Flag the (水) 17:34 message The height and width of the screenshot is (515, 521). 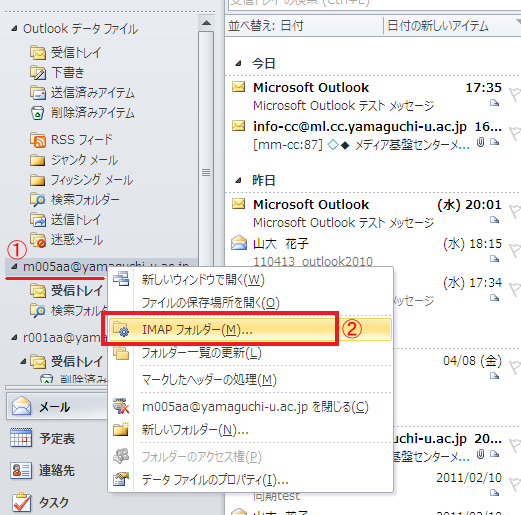[515, 289]
